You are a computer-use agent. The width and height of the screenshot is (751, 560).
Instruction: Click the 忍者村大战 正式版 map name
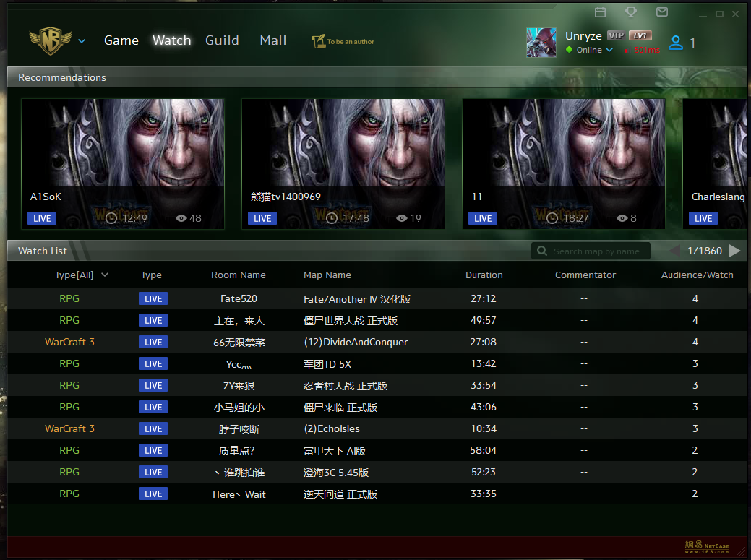[x=346, y=386]
